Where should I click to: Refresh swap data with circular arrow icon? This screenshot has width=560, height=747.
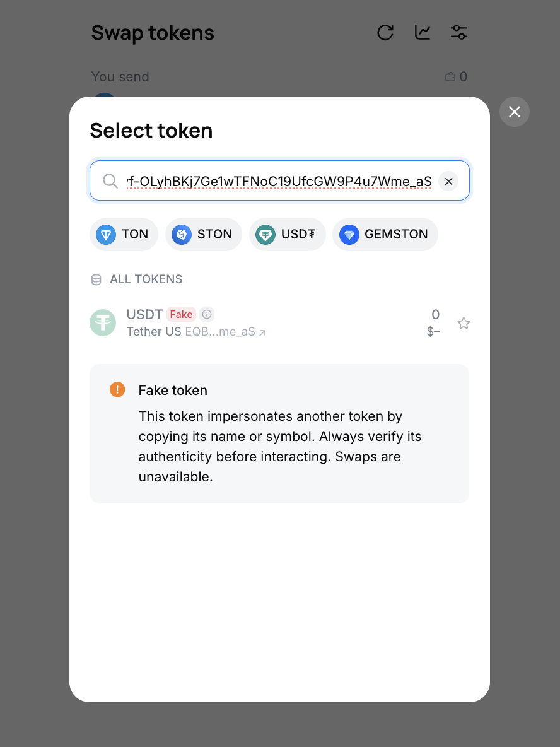pyautogui.click(x=385, y=33)
